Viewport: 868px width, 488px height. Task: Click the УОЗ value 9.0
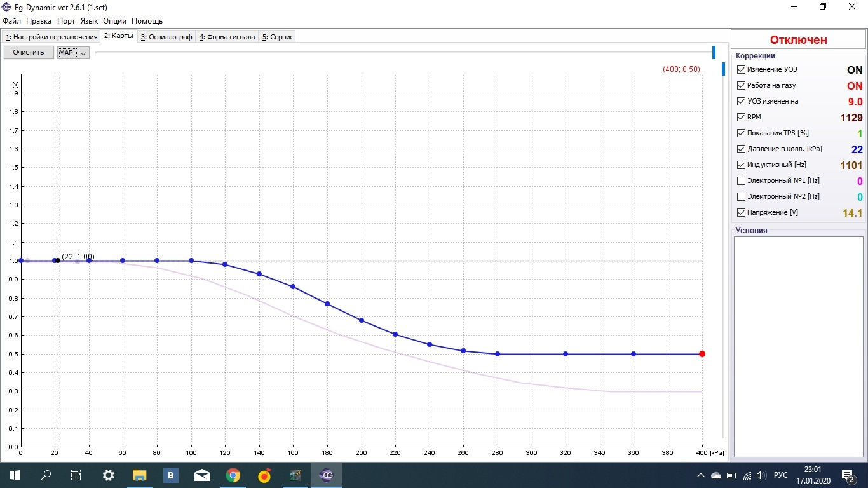coord(855,102)
